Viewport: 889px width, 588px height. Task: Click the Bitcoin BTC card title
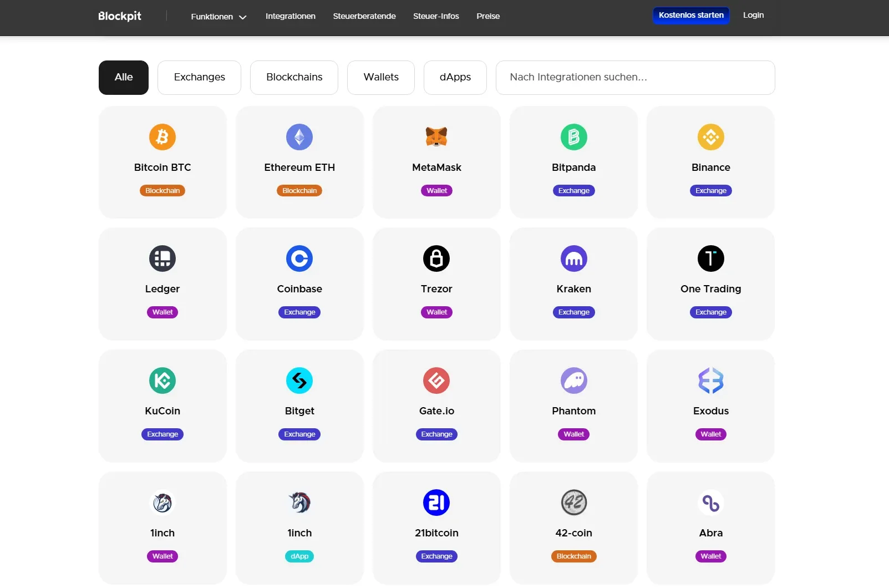coord(162,168)
